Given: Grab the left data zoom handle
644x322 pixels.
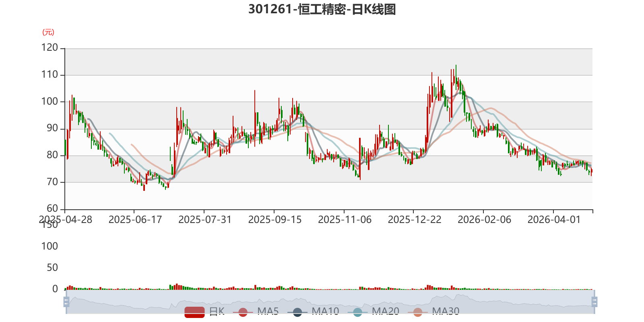Looking at the screenshot, I should pos(66,302).
